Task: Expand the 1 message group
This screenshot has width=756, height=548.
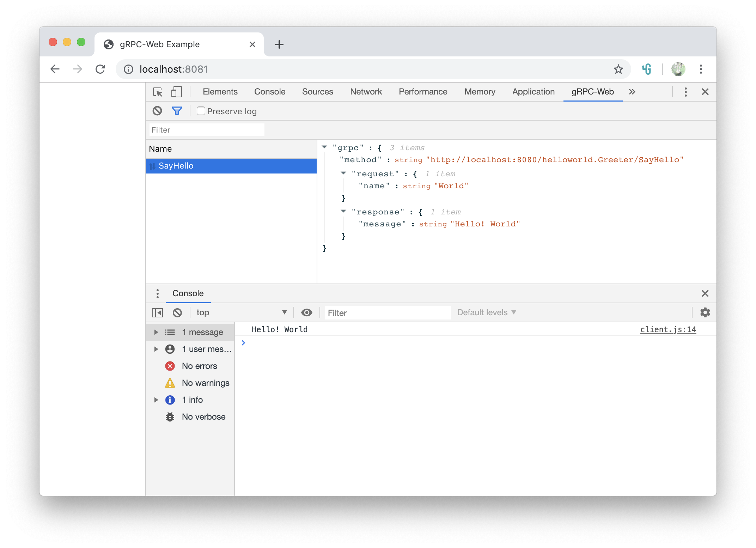Action: [x=154, y=331]
